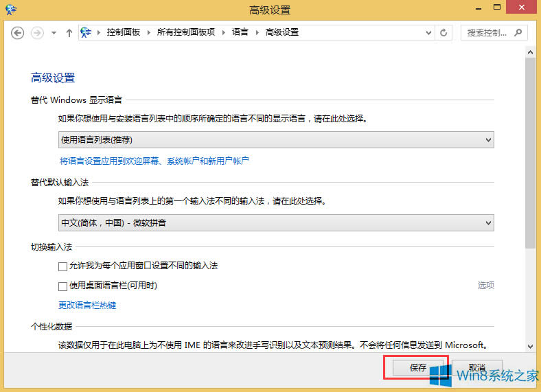
Task: Enable different input method per app window
Action: [63, 266]
